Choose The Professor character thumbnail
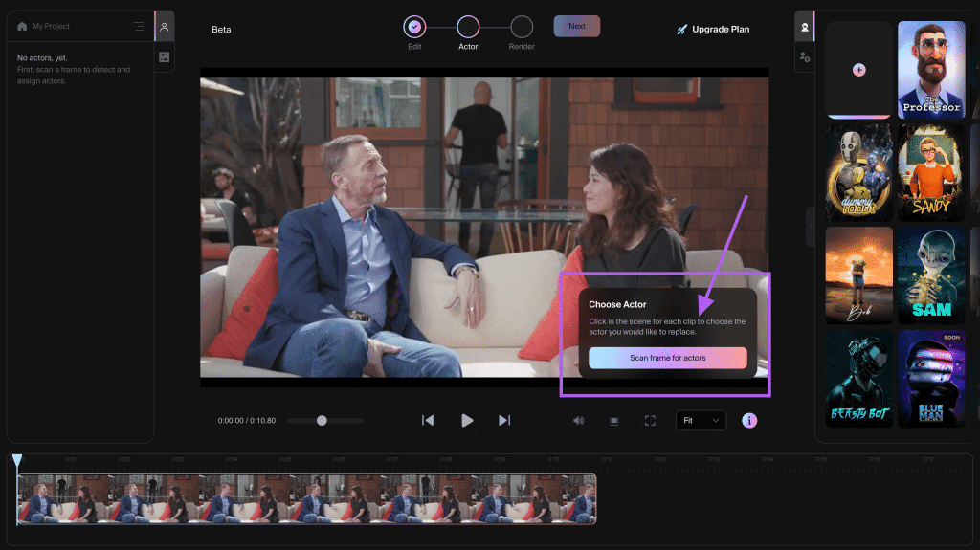980x550 pixels. pos(931,70)
